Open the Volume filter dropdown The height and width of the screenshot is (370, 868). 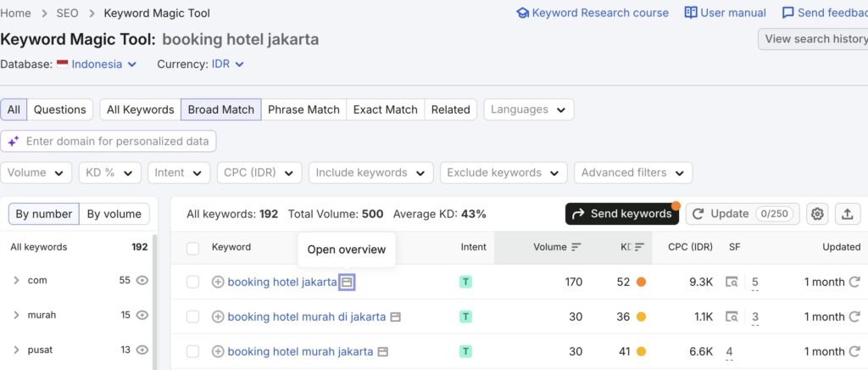pyautogui.click(x=36, y=173)
